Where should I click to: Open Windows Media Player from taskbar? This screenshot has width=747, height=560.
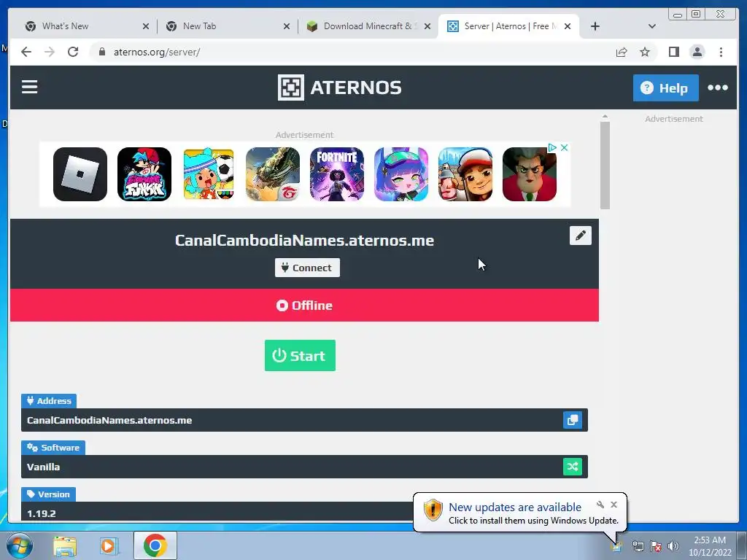109,545
